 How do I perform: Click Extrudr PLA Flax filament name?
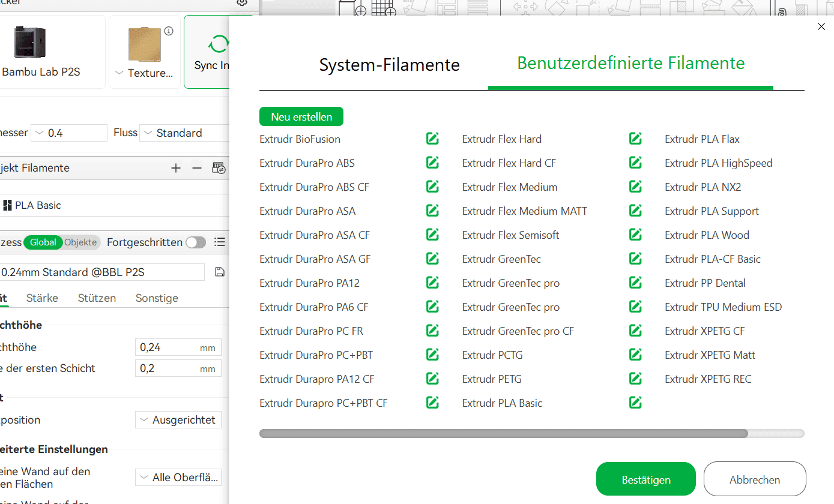(x=702, y=139)
